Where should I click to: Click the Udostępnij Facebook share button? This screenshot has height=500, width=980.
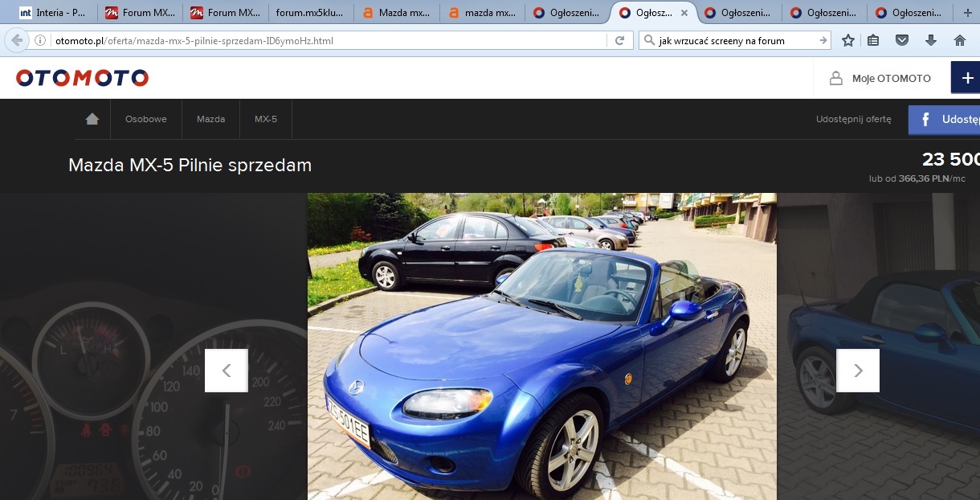[x=944, y=120]
